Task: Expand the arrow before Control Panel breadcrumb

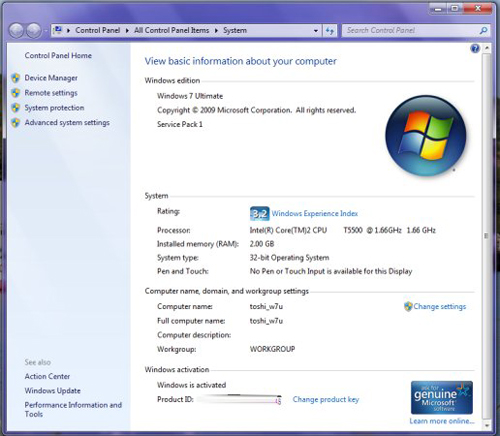Action: [x=68, y=30]
